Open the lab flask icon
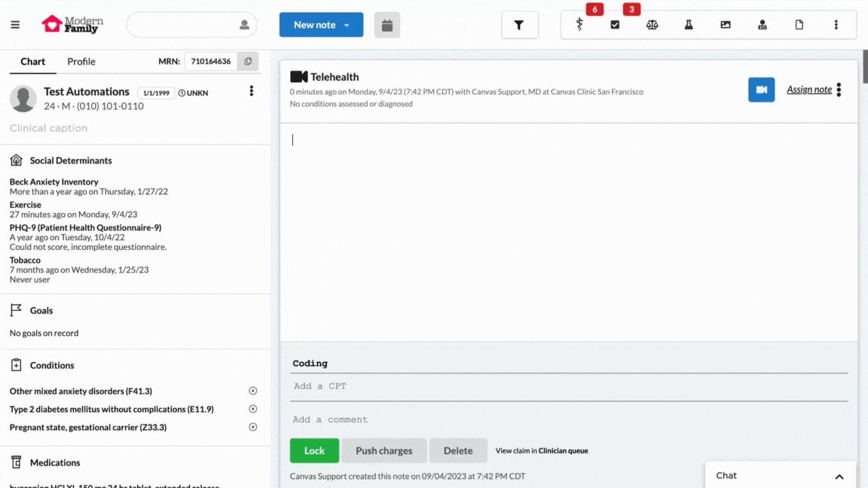The height and width of the screenshot is (488, 868). (689, 24)
